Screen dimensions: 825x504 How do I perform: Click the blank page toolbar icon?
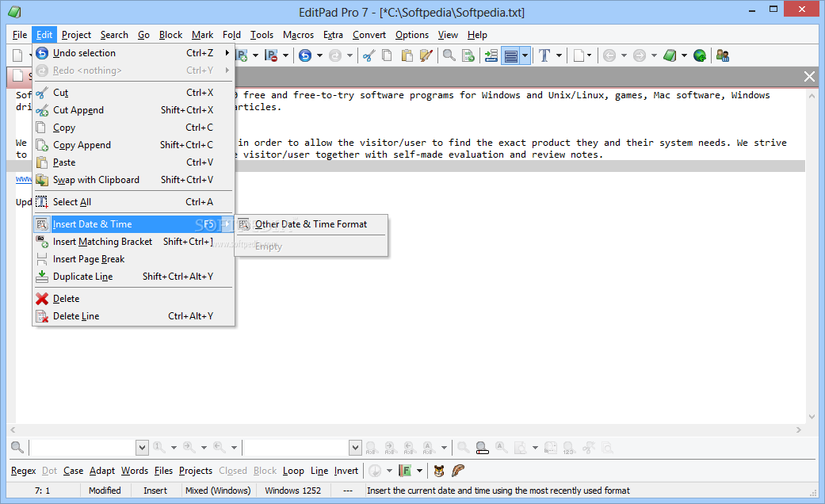pyautogui.click(x=579, y=55)
